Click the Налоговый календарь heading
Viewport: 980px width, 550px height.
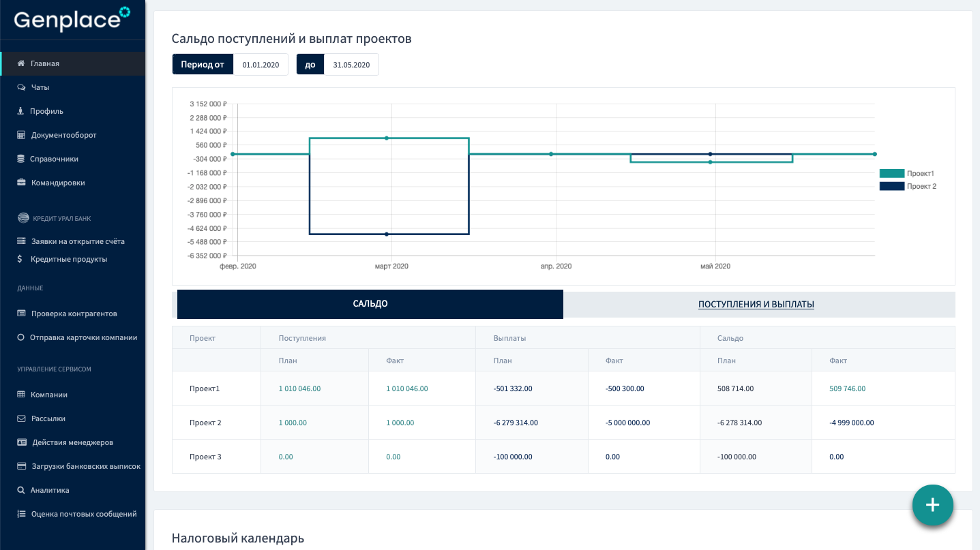coord(238,538)
